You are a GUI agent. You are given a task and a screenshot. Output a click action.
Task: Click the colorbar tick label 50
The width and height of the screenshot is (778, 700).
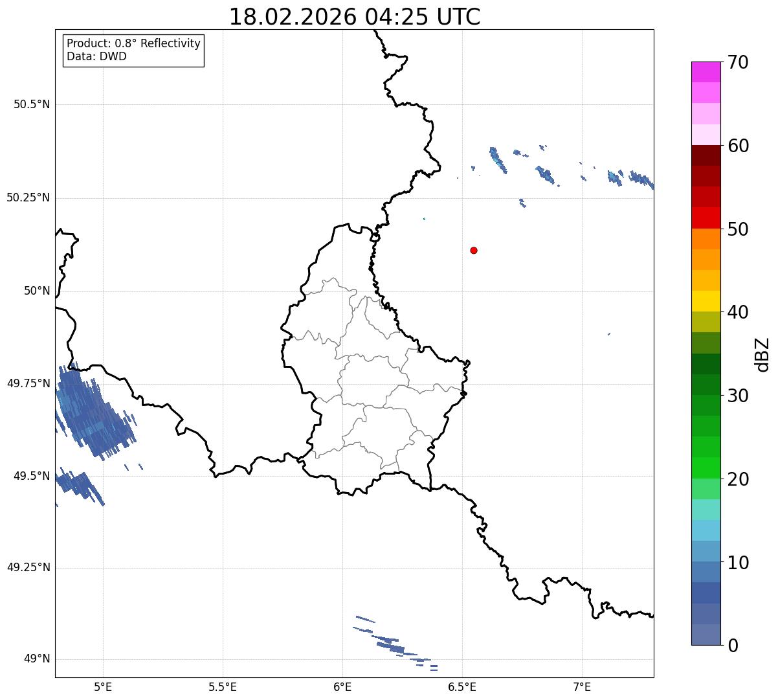738,229
